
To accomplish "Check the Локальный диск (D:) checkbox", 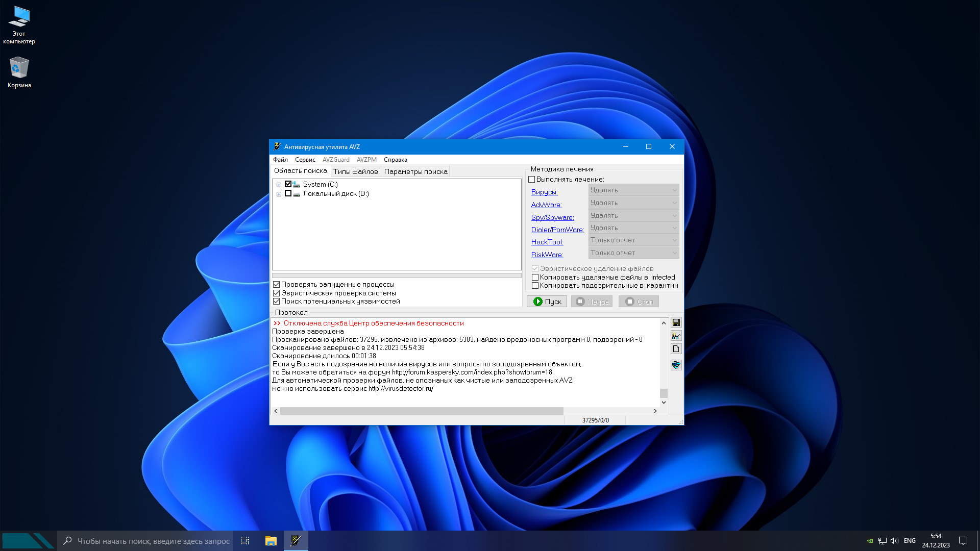I will [x=288, y=194].
